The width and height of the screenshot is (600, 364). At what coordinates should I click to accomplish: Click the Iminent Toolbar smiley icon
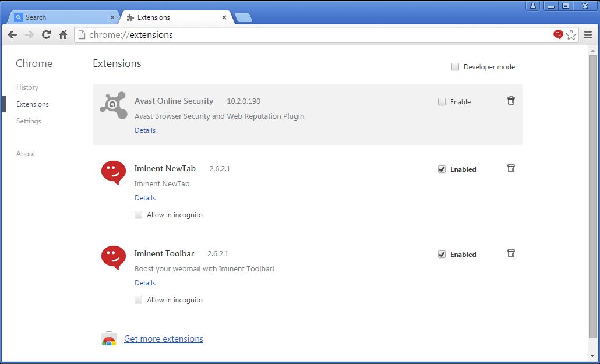pyautogui.click(x=114, y=257)
